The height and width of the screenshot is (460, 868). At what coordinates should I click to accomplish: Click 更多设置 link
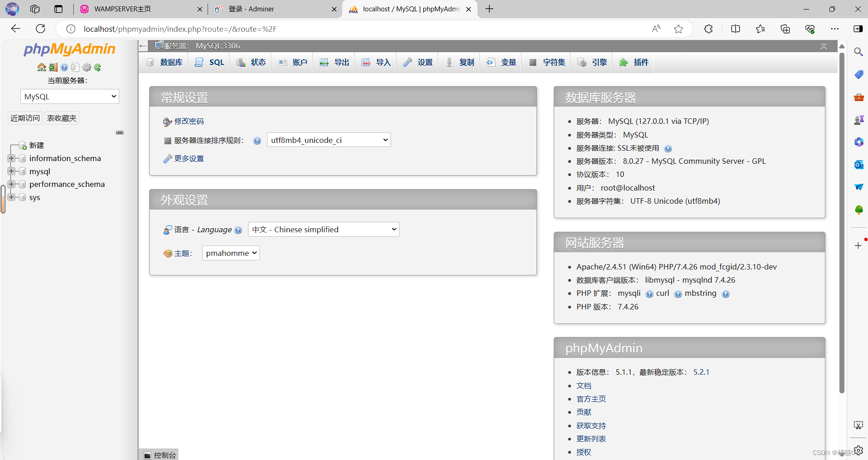(189, 159)
